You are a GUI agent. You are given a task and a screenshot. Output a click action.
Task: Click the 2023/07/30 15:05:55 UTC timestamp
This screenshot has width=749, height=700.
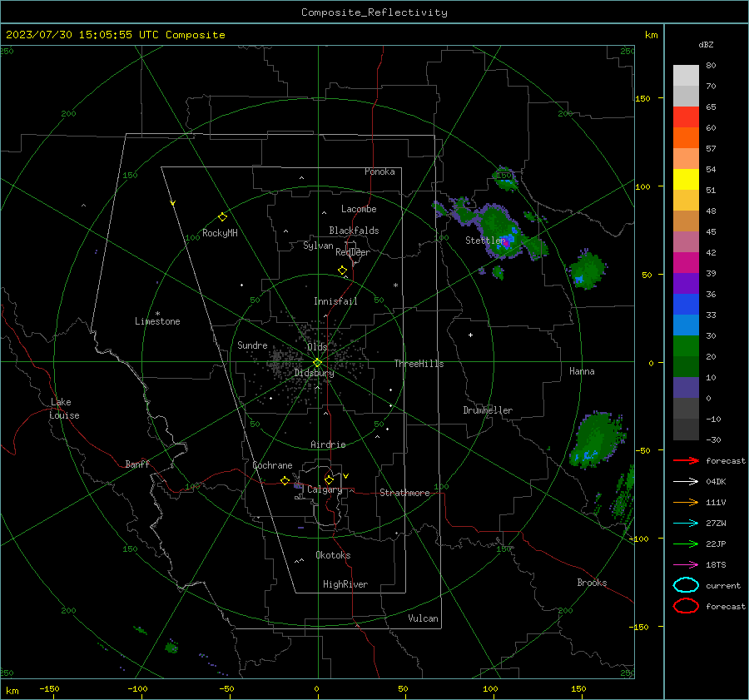[115, 35]
